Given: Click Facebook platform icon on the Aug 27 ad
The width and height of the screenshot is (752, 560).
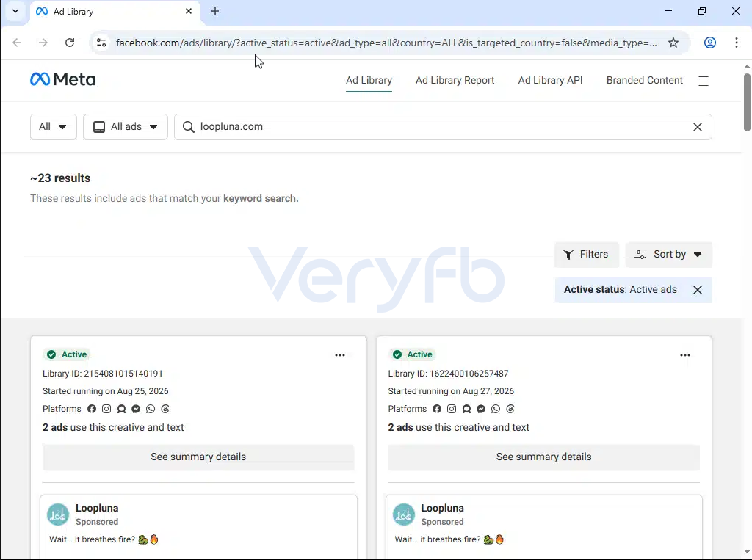Looking at the screenshot, I should (437, 409).
